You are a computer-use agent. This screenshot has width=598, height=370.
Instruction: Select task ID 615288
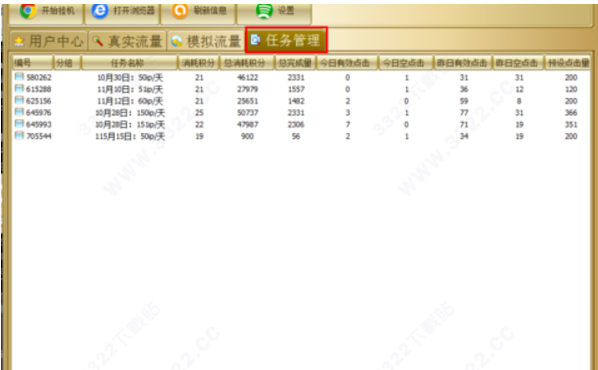39,89
